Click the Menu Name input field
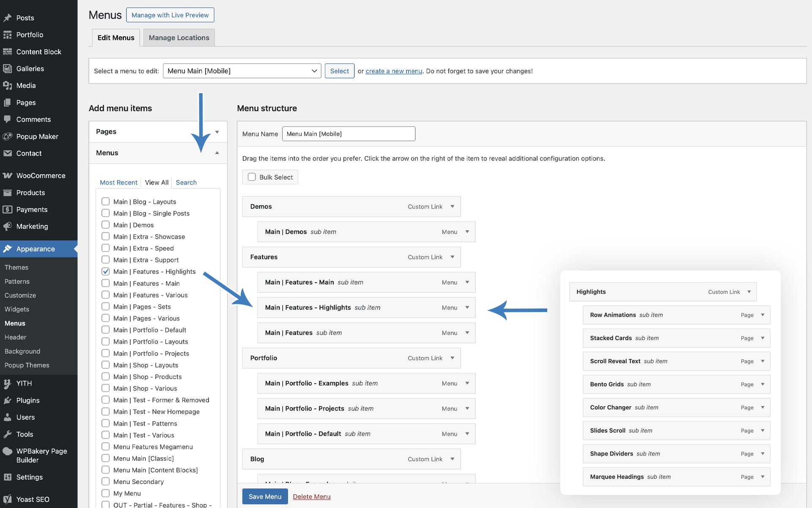The height and width of the screenshot is (508, 812). click(x=348, y=134)
